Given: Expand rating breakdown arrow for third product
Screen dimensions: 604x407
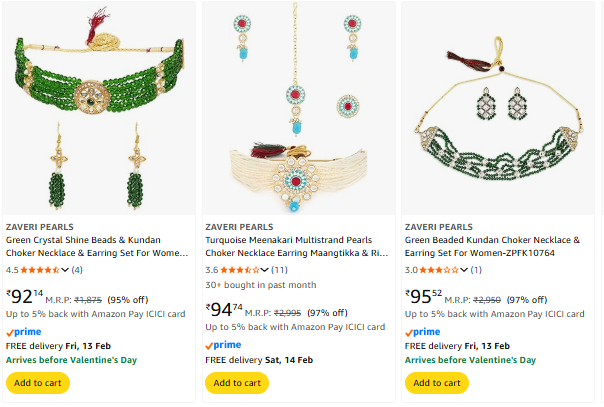Looking at the screenshot, I should coord(464,269).
